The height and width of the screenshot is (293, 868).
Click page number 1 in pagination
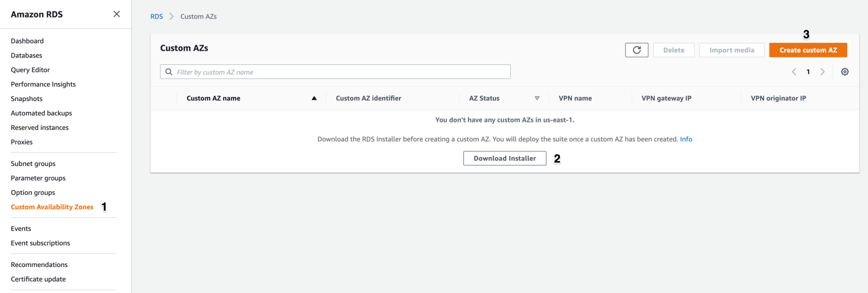[808, 72]
